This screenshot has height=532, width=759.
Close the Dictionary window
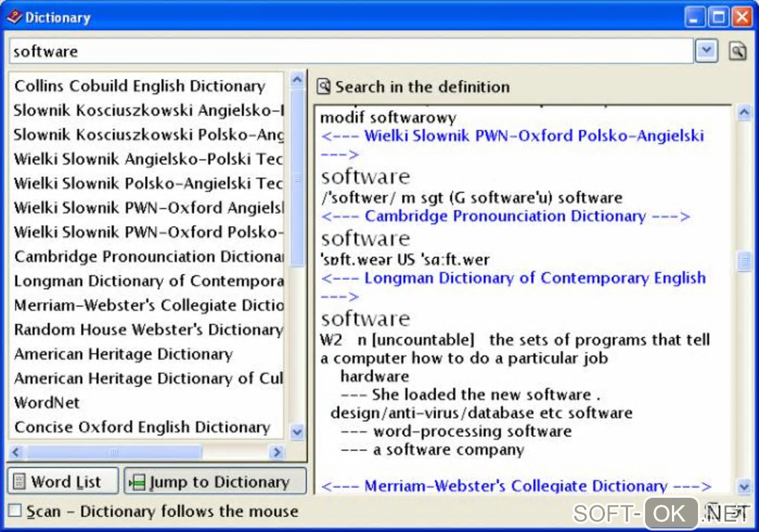[x=742, y=17]
